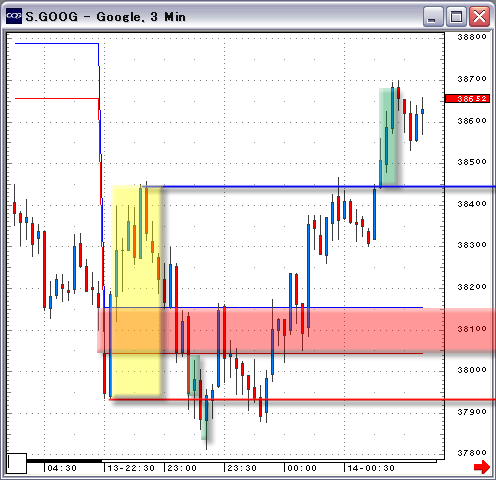496x480 pixels.
Task: Click the 37800 price axis label
Action: (472, 453)
